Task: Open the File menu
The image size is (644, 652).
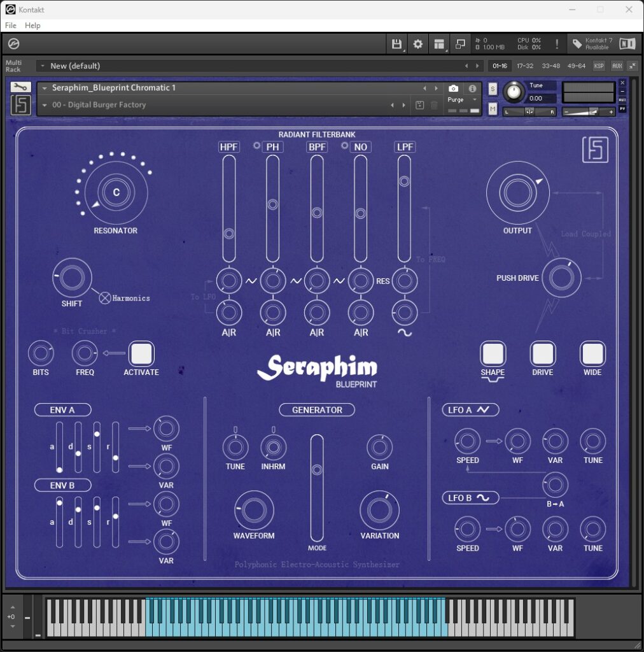Action: [11, 25]
